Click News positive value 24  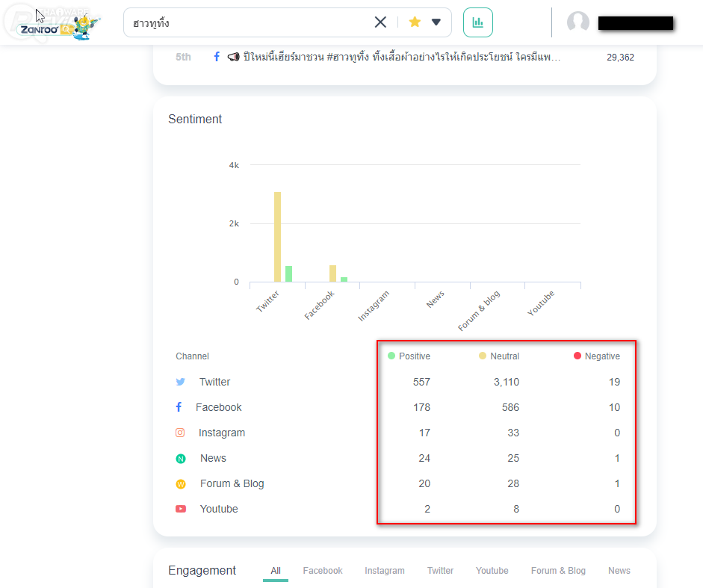[424, 459]
